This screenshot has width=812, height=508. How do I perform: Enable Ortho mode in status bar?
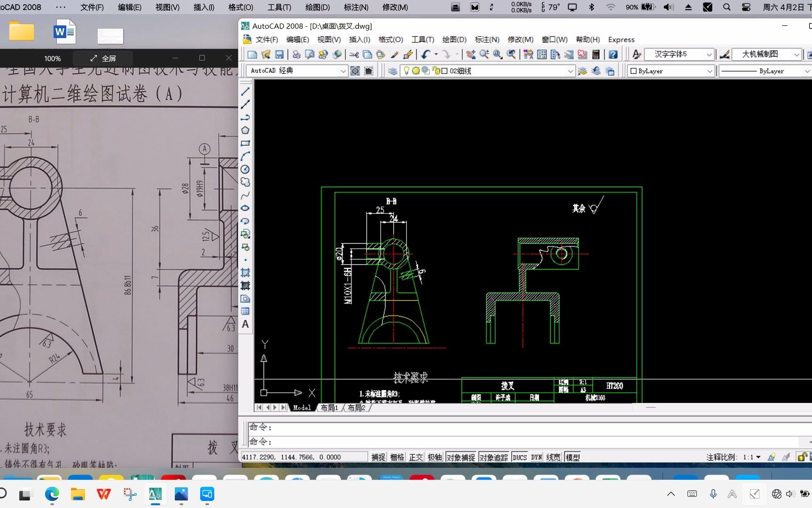pyautogui.click(x=415, y=457)
